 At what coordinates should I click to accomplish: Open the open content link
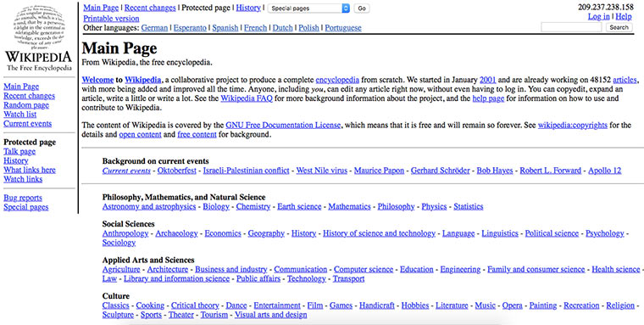(140, 135)
